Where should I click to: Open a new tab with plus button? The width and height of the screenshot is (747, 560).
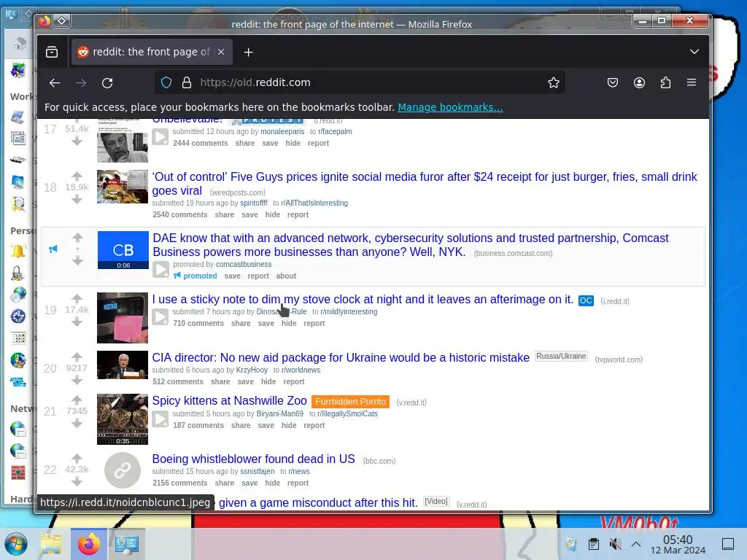coord(248,52)
